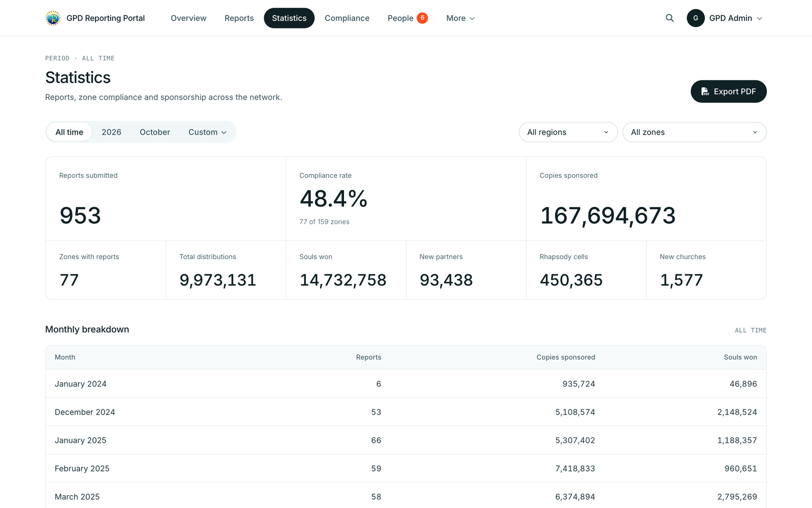The width and height of the screenshot is (812, 508).
Task: Click the Copies sponsored column header
Action: 566,357
